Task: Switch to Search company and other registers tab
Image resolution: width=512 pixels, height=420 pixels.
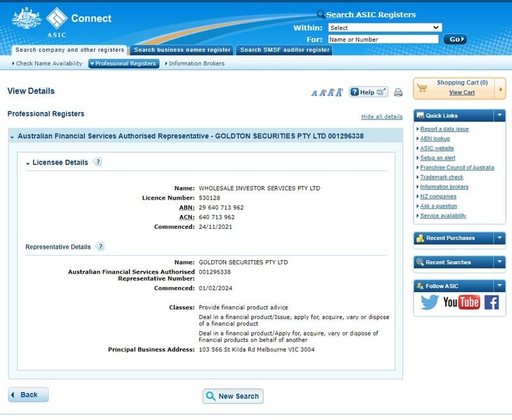Action: (70, 50)
